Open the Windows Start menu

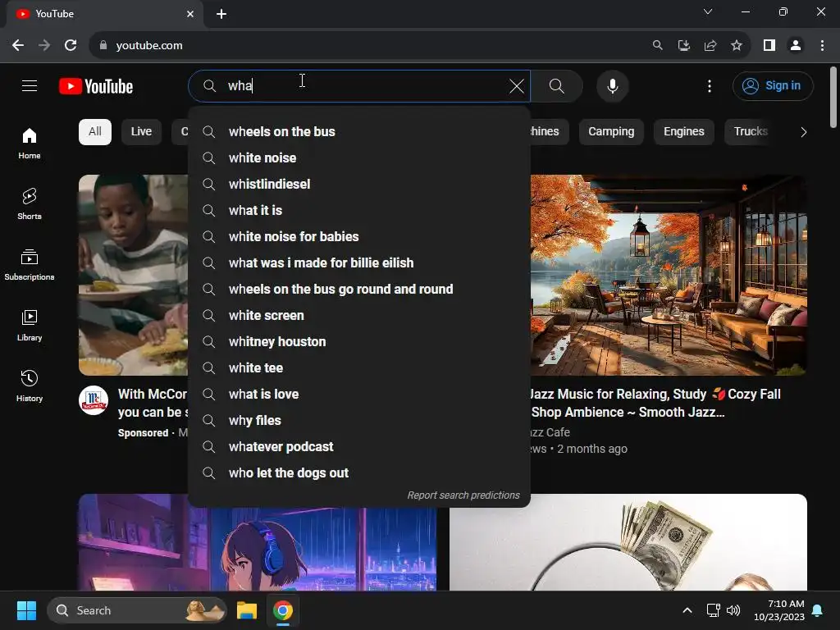(x=26, y=610)
